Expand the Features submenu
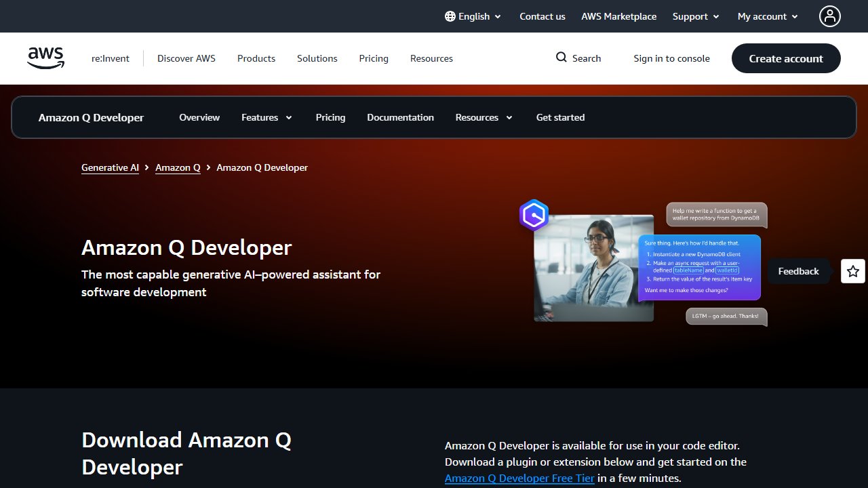The image size is (868, 488). point(267,117)
